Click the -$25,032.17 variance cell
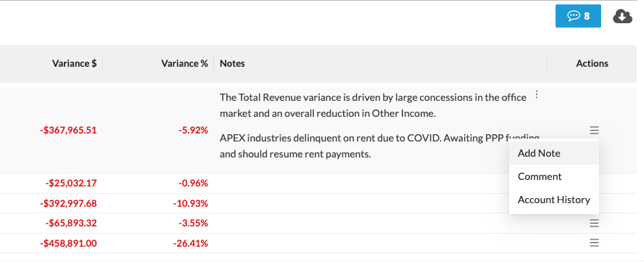 (x=71, y=183)
